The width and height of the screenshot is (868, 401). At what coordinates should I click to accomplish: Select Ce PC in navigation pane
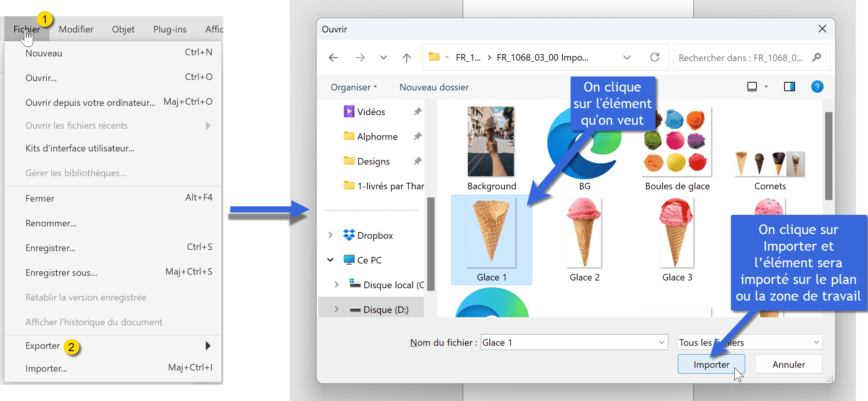362,260
